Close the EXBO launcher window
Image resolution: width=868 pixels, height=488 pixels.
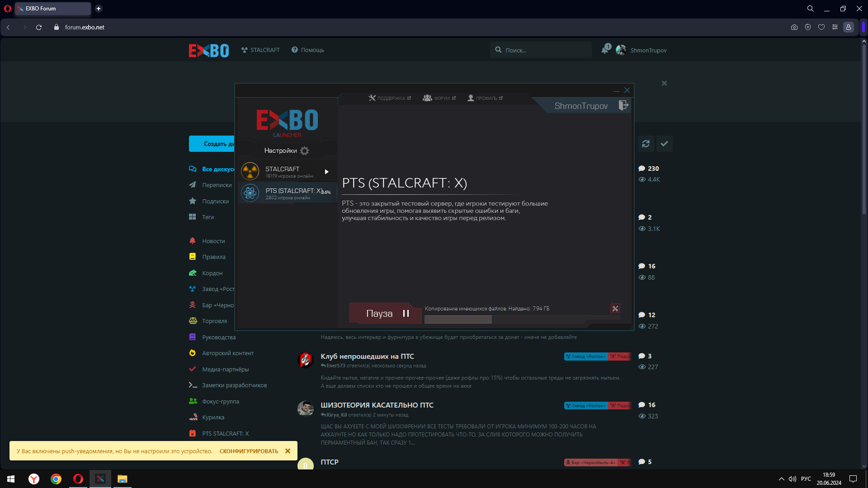[x=627, y=90]
